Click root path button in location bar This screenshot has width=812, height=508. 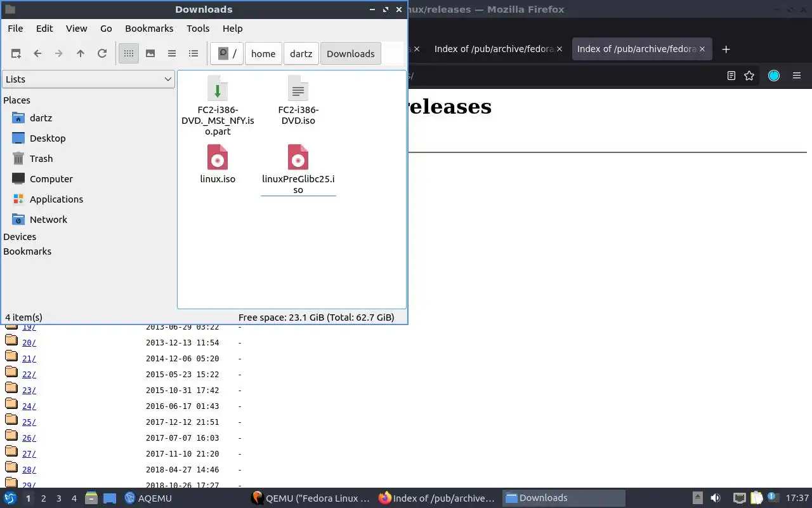[227, 54]
